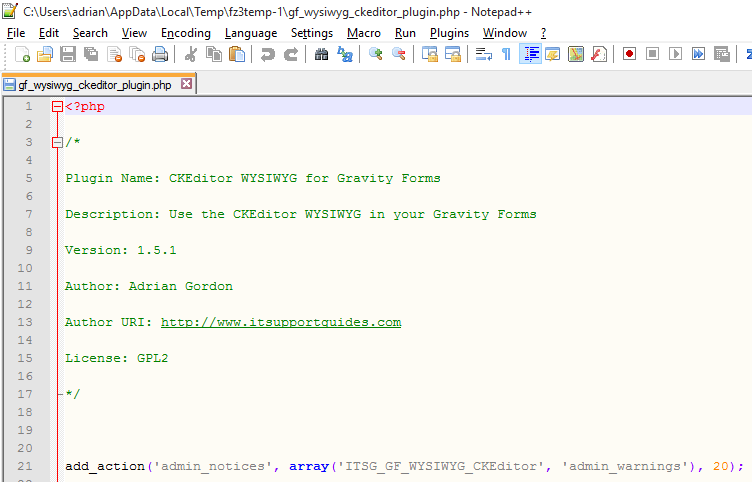Click the add_action 'admin_notices' code line
Image resolution: width=752 pixels, height=482 pixels.
pyautogui.click(x=404, y=466)
